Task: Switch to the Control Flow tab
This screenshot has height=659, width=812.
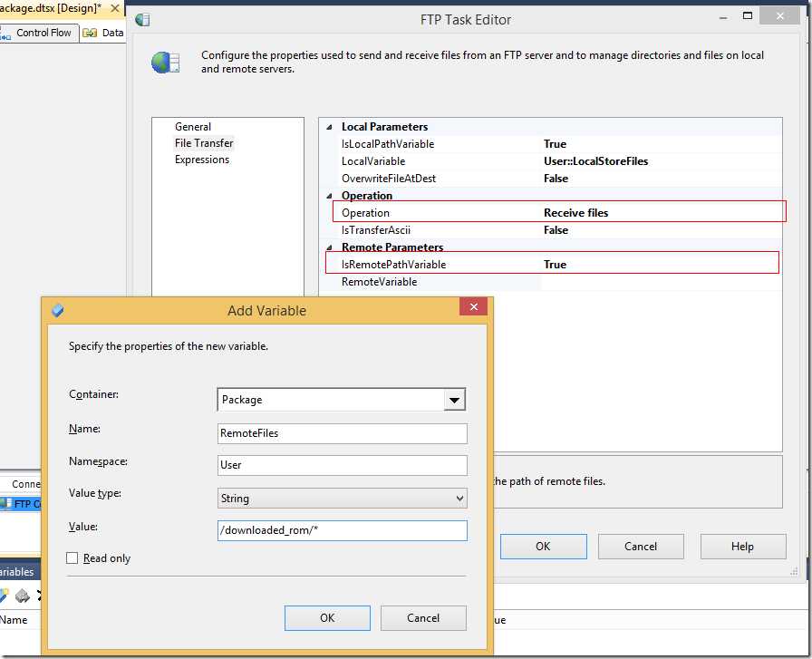Action: 39,33
